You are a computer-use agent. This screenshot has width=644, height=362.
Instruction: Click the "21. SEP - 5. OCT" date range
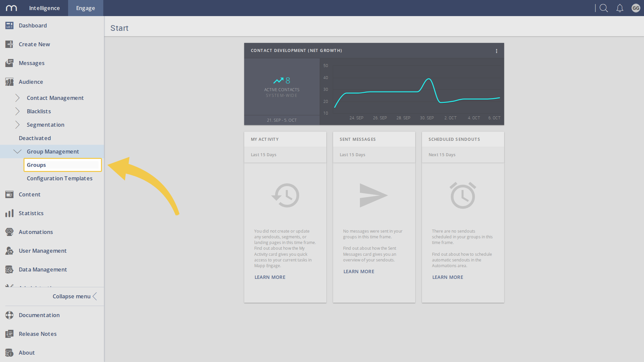(282, 120)
